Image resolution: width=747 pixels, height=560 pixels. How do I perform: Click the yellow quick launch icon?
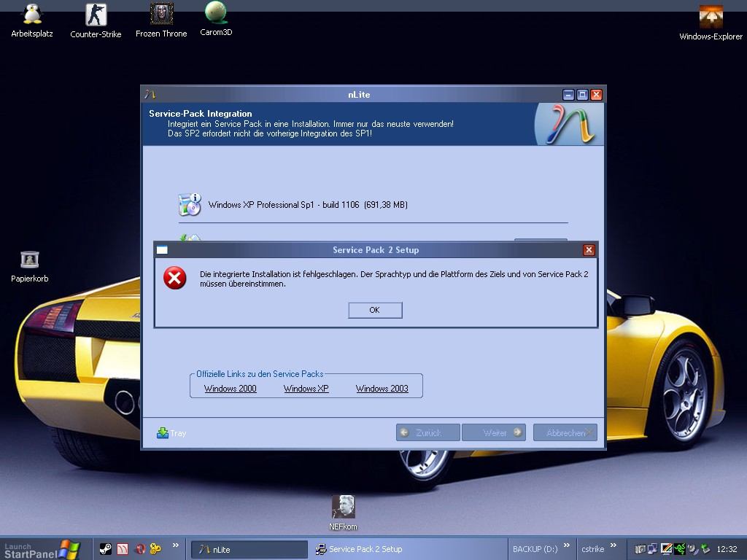[x=156, y=549]
